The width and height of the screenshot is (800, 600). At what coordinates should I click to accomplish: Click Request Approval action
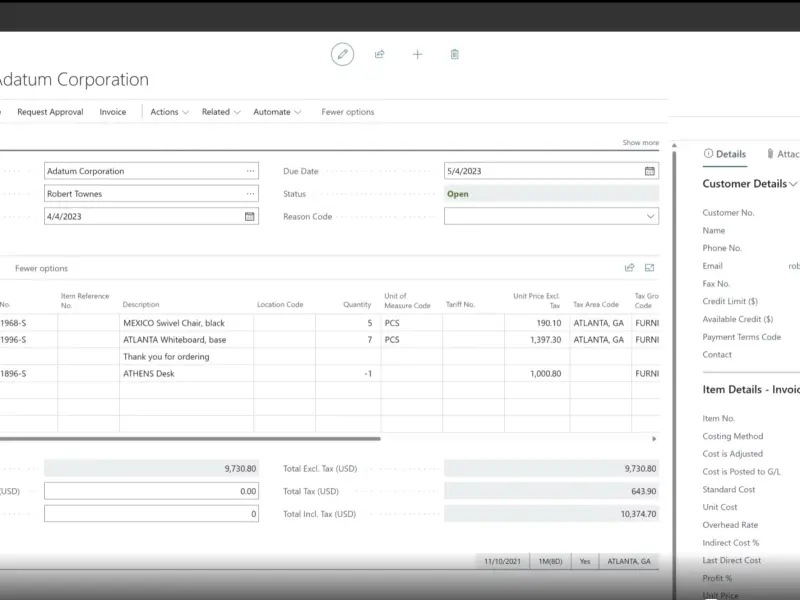pos(50,112)
